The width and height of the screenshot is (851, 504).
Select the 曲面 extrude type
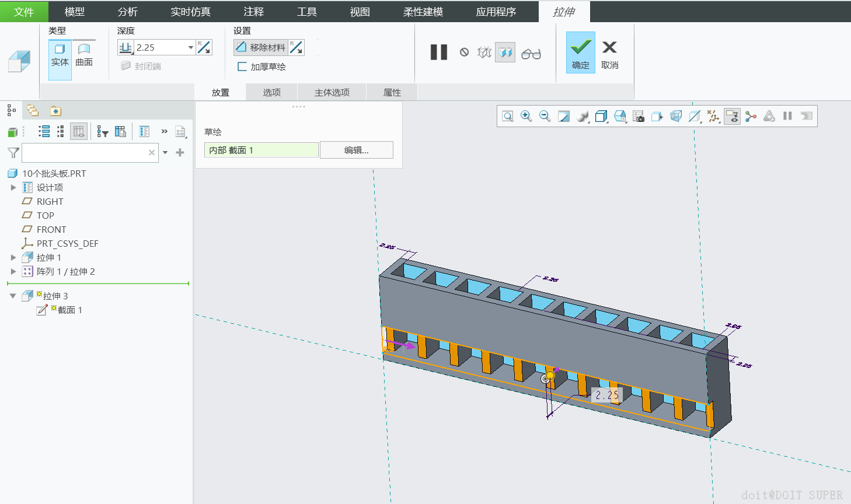tap(84, 55)
